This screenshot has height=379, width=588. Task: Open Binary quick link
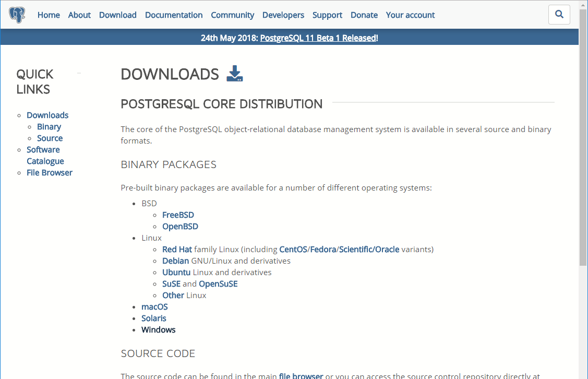[x=49, y=127]
